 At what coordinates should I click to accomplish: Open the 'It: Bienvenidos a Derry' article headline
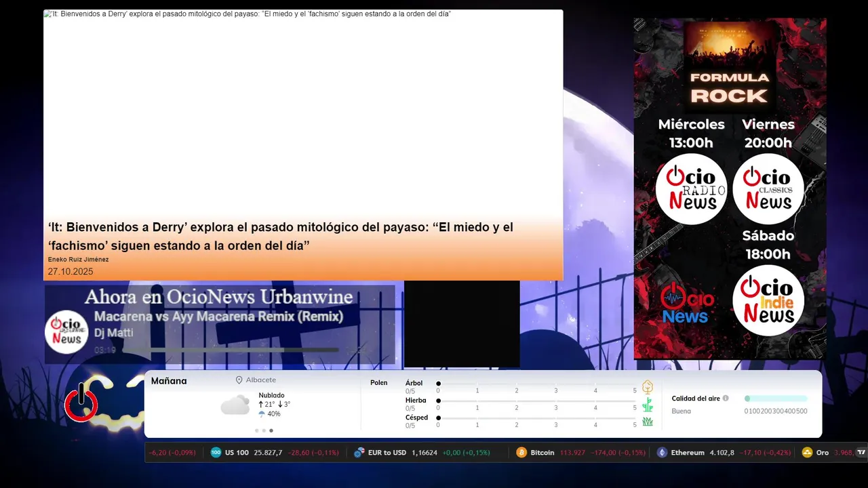(280, 236)
